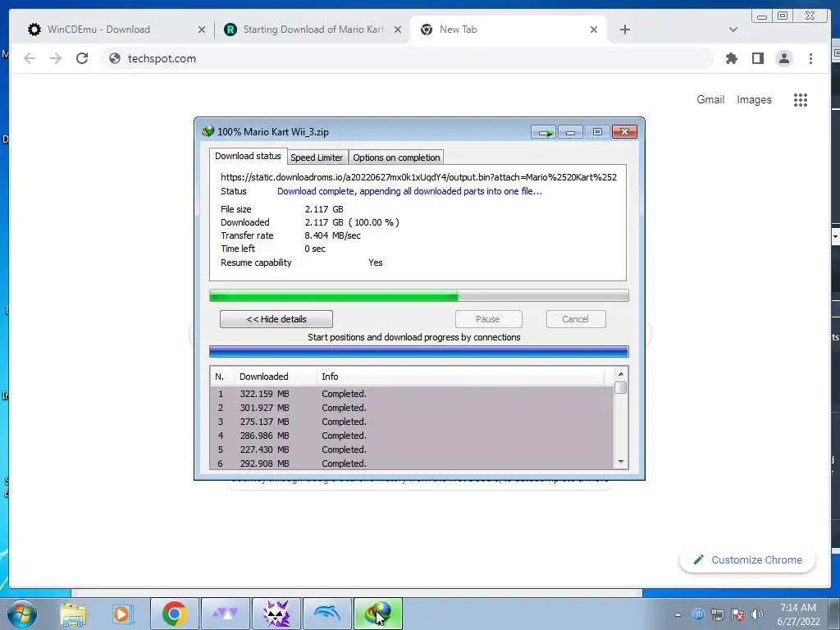The width and height of the screenshot is (840, 630).
Task: Click the purple triangles taskbar icon
Action: [x=226, y=614]
